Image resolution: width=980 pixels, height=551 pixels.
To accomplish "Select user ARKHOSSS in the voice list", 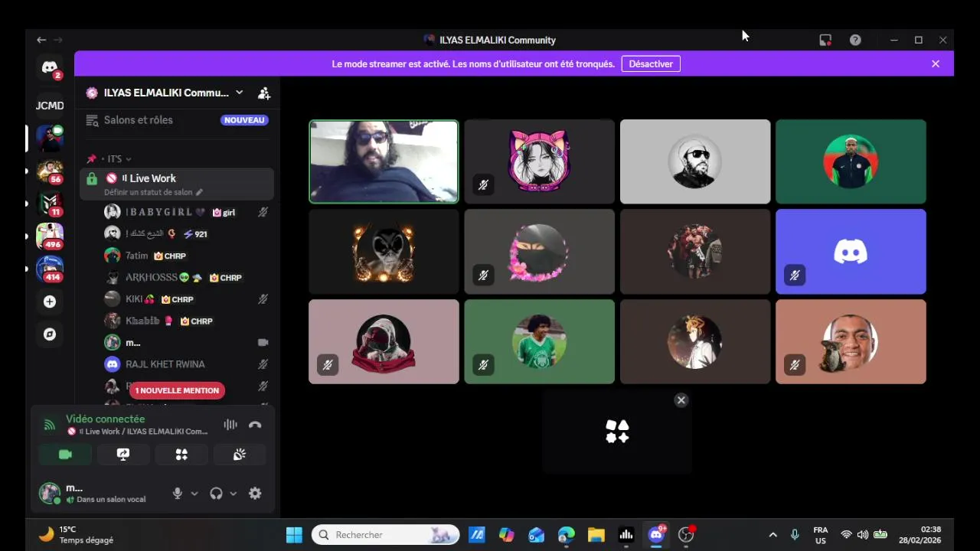I will click(187, 277).
